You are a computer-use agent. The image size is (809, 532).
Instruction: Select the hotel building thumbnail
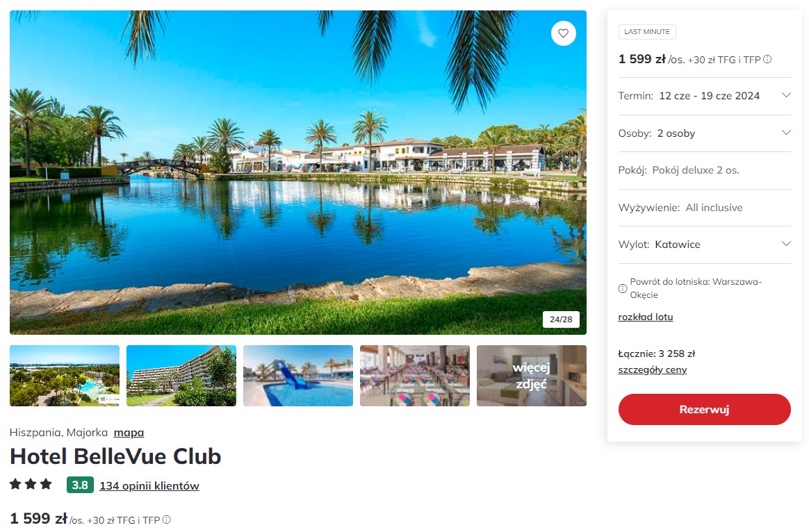(x=181, y=376)
